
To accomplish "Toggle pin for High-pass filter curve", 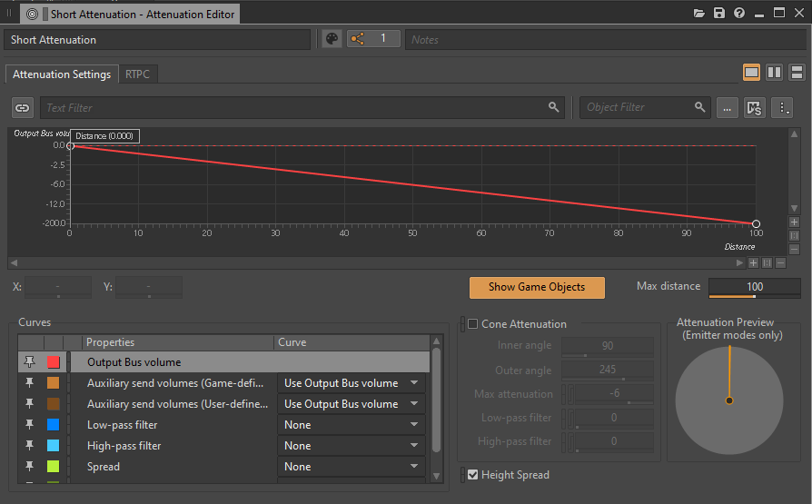I will tap(29, 446).
